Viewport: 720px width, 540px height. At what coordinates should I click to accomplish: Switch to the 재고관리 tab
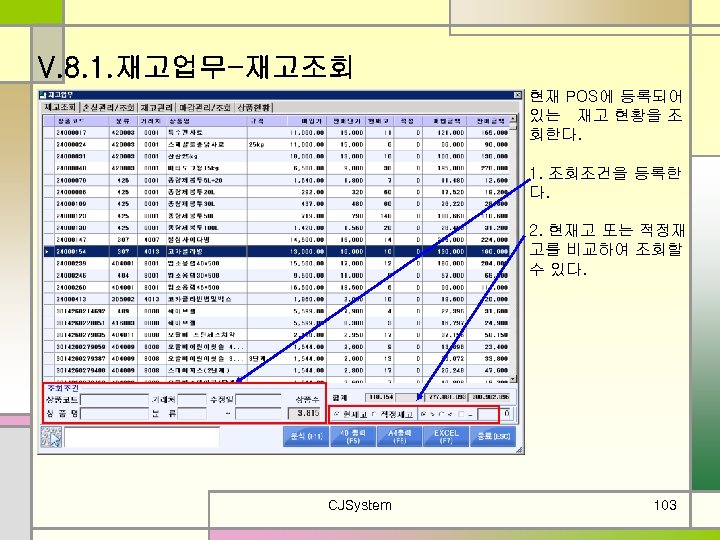pyautogui.click(x=156, y=107)
